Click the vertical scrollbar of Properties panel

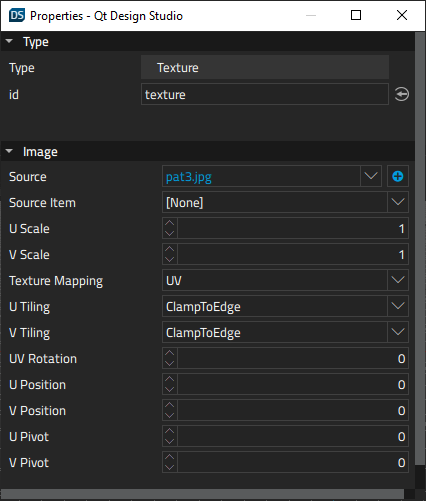[420, 248]
